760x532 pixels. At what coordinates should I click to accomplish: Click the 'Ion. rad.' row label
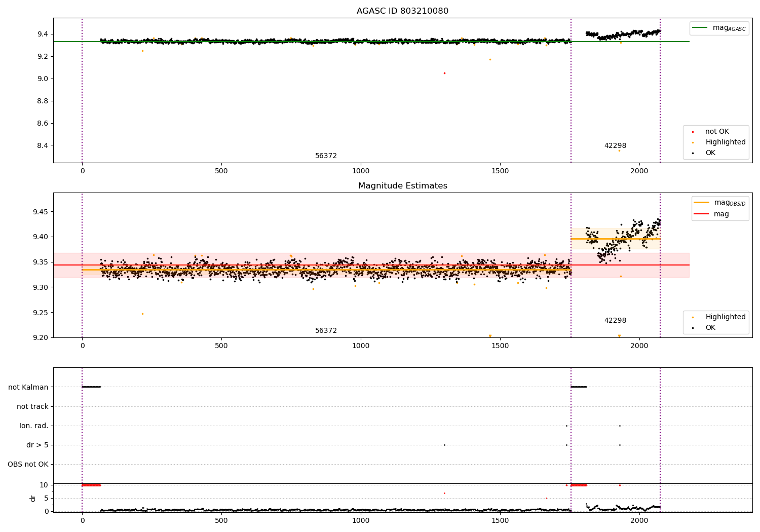coord(34,426)
